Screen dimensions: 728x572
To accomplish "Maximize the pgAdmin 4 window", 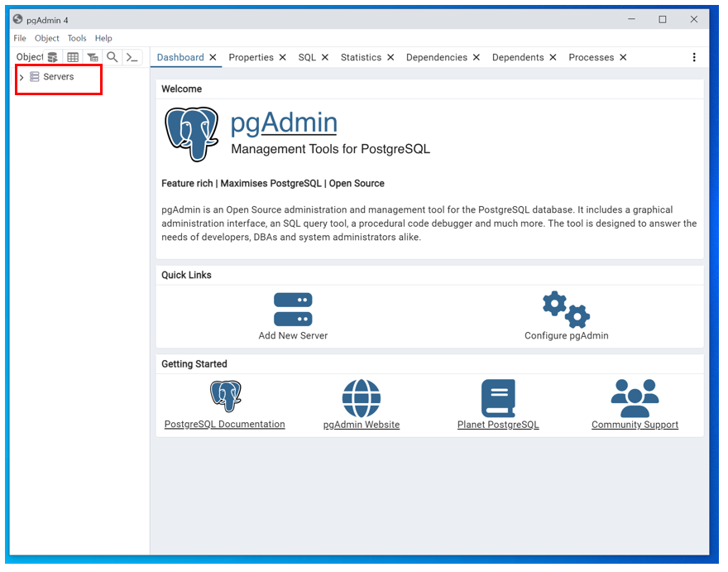I will tap(663, 20).
